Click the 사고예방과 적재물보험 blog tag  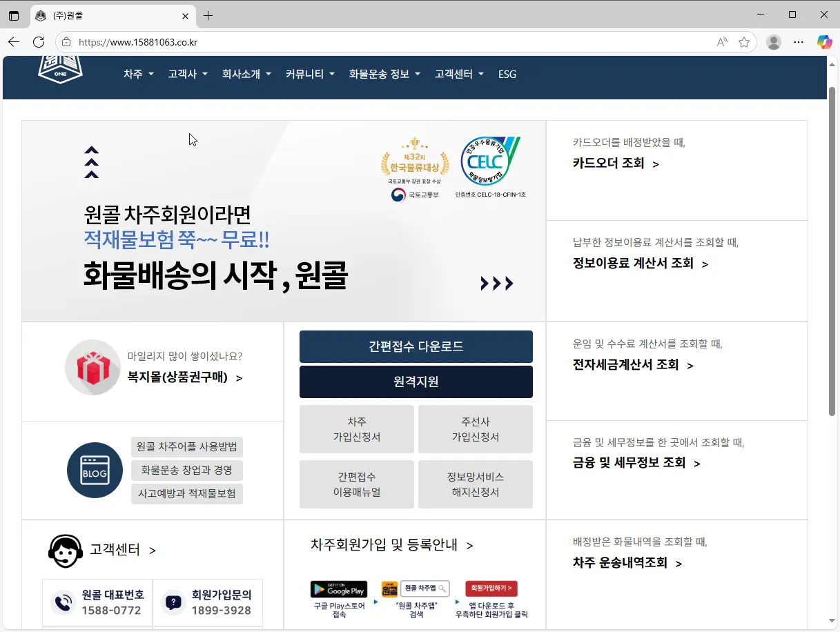click(186, 494)
